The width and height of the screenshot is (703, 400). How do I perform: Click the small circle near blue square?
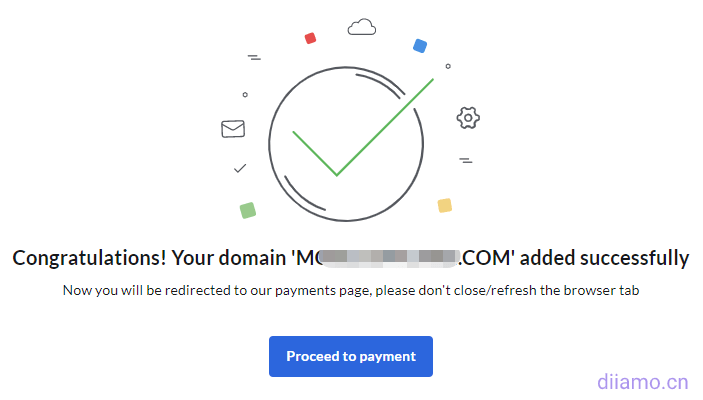point(448,66)
